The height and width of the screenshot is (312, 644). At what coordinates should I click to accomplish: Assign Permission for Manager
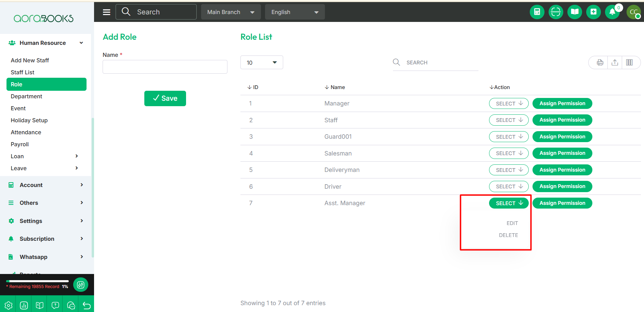coord(562,103)
